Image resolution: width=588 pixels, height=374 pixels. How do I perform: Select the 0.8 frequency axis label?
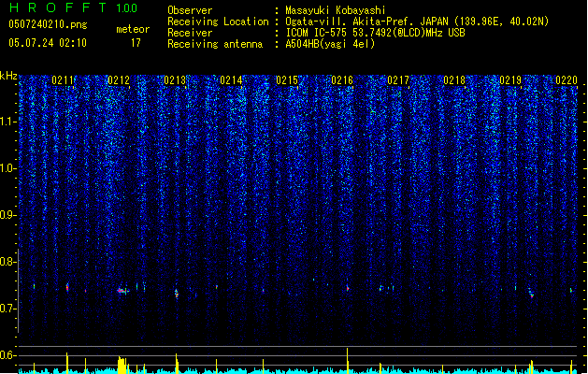(x=8, y=262)
